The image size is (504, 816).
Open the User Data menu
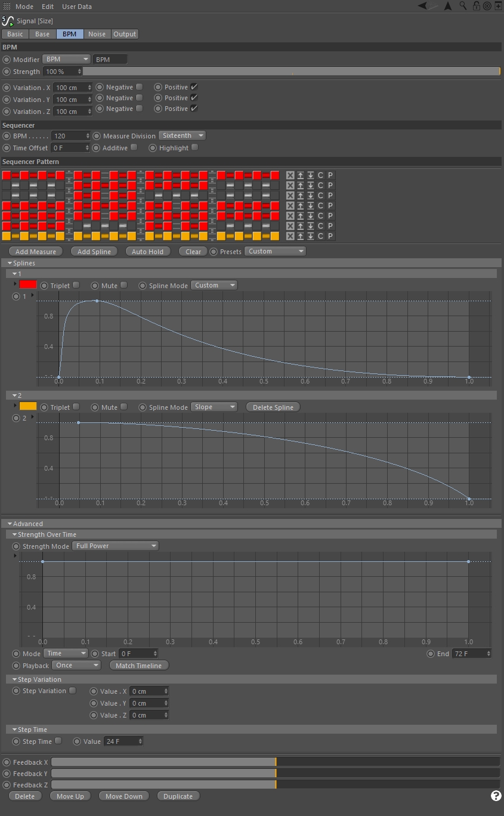click(77, 7)
